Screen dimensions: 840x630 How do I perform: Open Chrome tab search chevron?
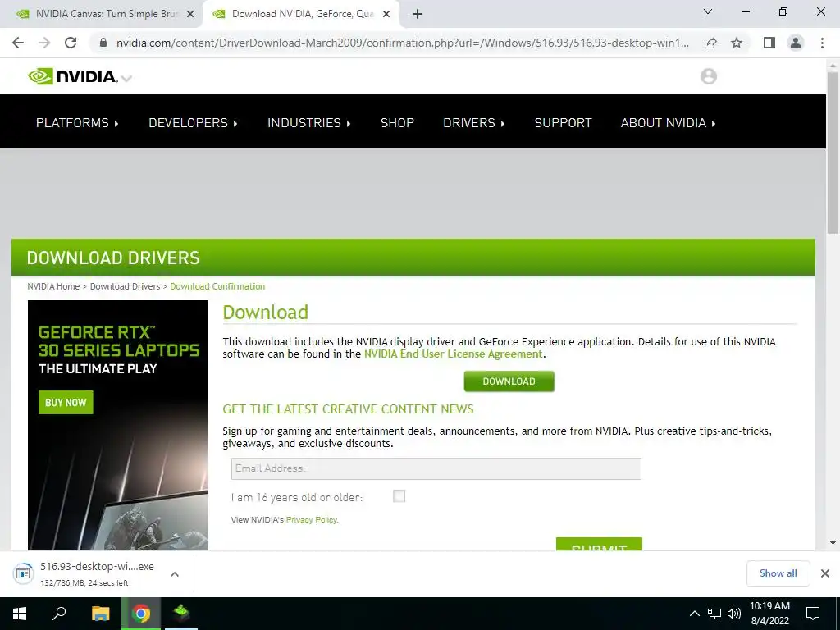708,11
